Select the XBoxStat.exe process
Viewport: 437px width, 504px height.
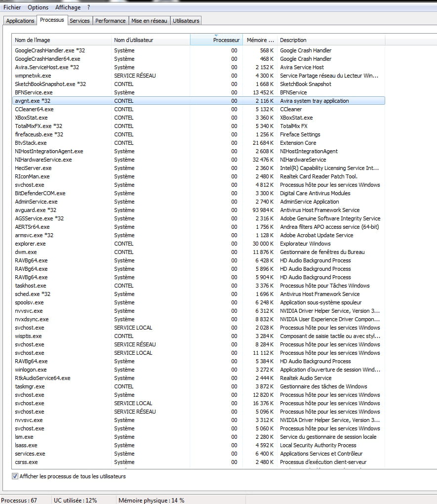(199, 118)
